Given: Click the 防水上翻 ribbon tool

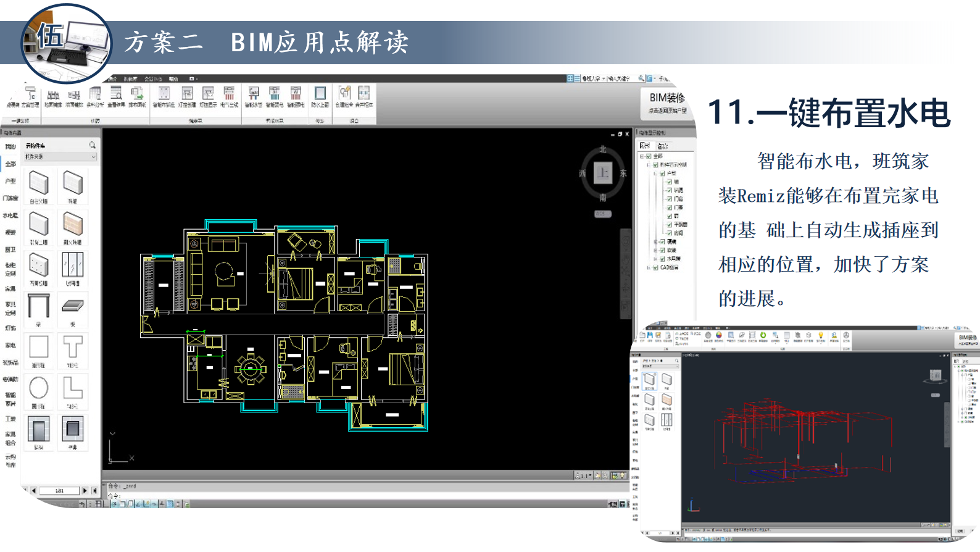Looking at the screenshot, I should [x=320, y=97].
